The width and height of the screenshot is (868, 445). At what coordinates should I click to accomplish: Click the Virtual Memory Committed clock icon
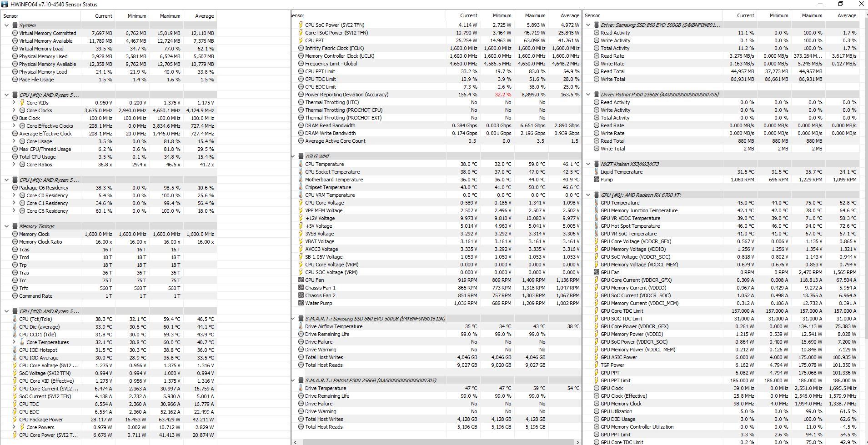point(15,33)
